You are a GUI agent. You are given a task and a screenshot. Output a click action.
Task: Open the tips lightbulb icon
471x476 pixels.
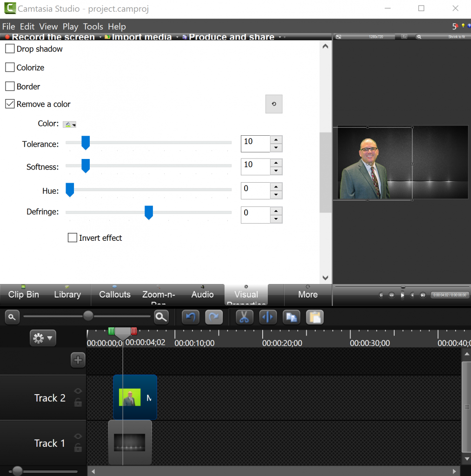point(463,26)
